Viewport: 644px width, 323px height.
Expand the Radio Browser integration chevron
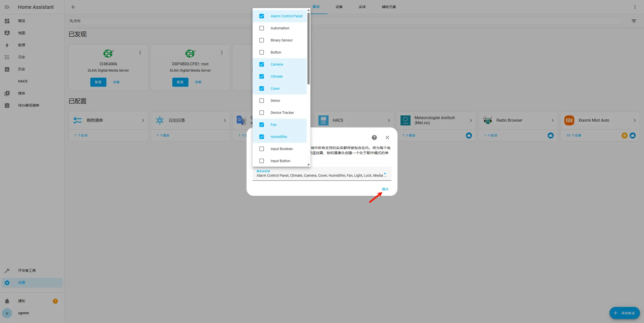pyautogui.click(x=552, y=120)
